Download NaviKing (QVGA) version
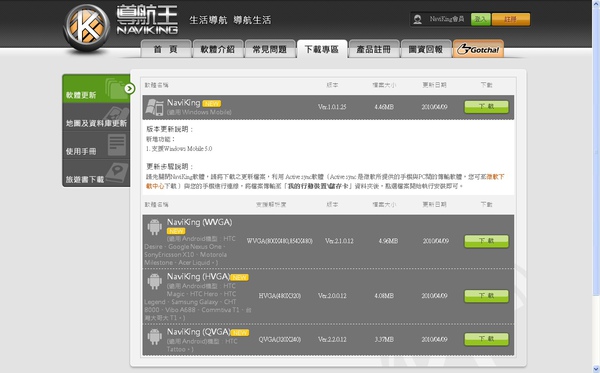 486,339
